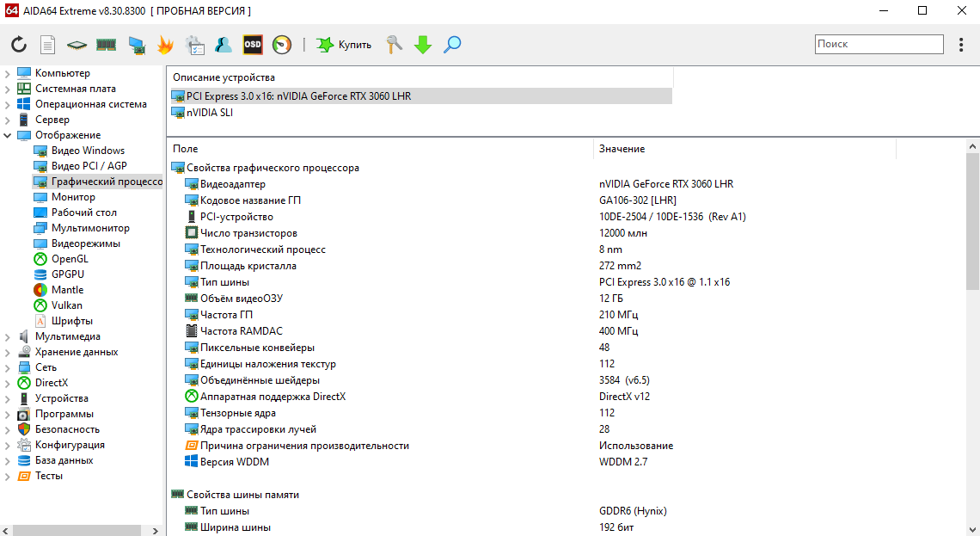Select Видео Windows in the tree
Screen dimensions: 980x536
(88, 150)
